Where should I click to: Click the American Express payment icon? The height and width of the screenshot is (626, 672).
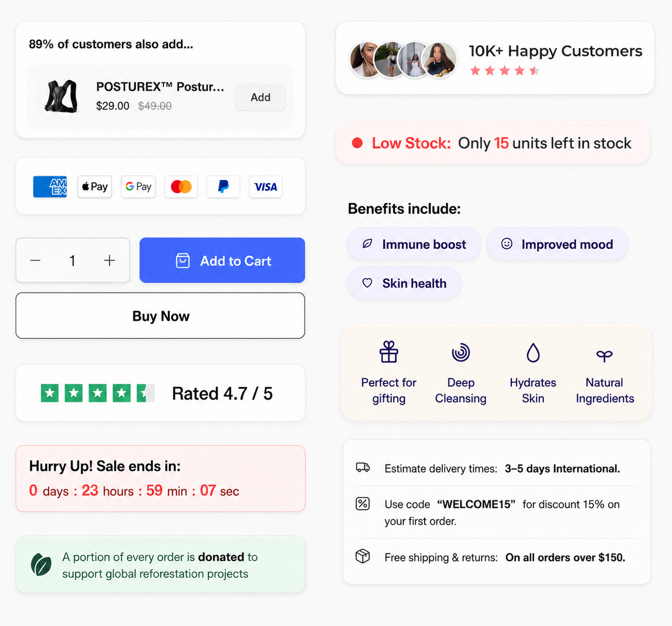(50, 187)
